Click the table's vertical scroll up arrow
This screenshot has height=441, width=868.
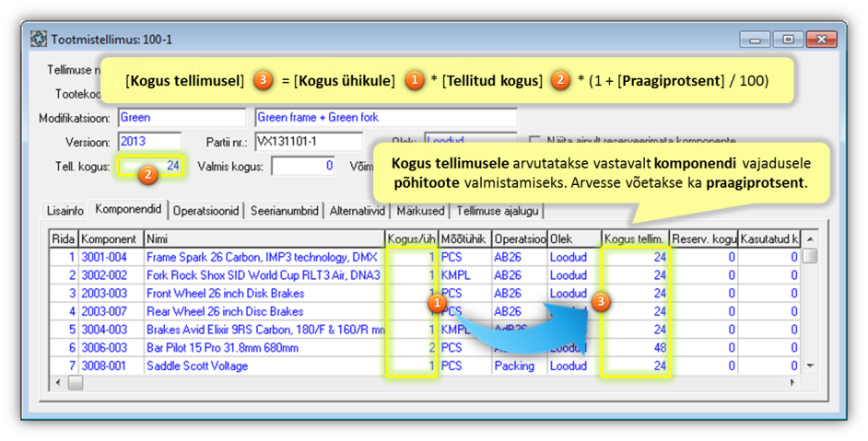click(x=809, y=238)
